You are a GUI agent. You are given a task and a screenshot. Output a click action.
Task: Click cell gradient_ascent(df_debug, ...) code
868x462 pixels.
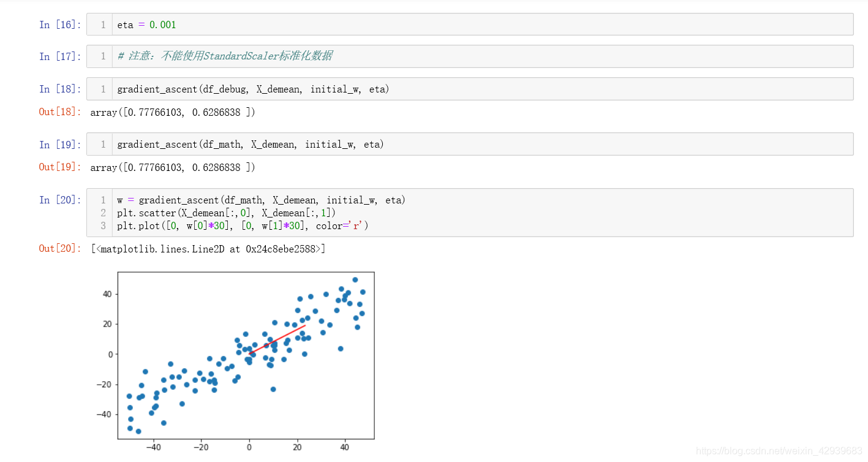(253, 89)
